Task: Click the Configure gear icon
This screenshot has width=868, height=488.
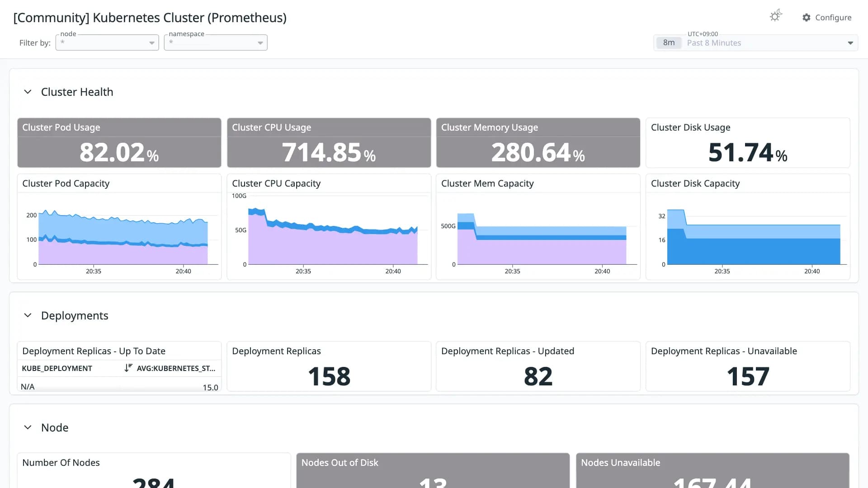Action: [x=807, y=17]
